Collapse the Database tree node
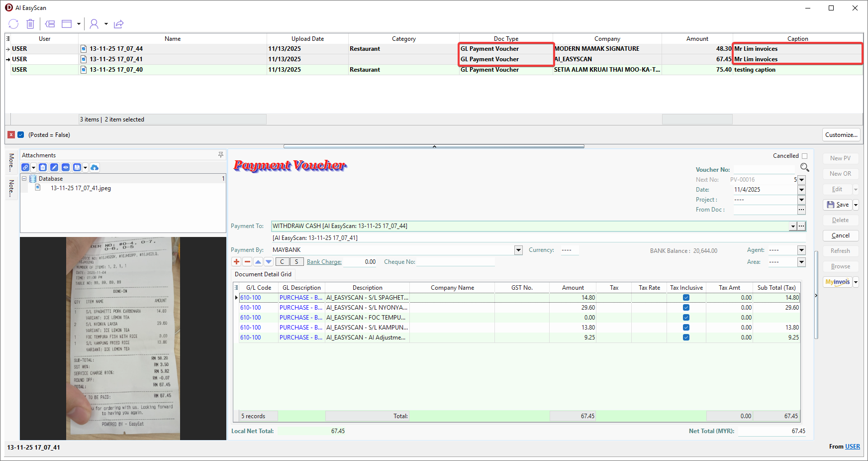868x461 pixels. [x=24, y=179]
